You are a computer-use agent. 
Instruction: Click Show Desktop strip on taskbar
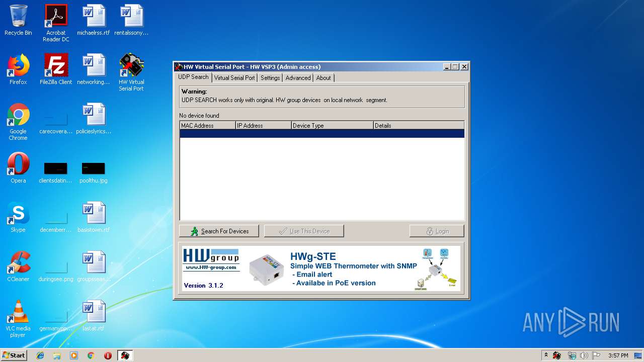pyautogui.click(x=638, y=355)
